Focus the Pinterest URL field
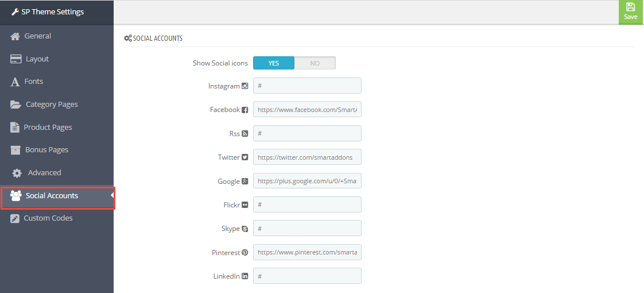 [307, 252]
